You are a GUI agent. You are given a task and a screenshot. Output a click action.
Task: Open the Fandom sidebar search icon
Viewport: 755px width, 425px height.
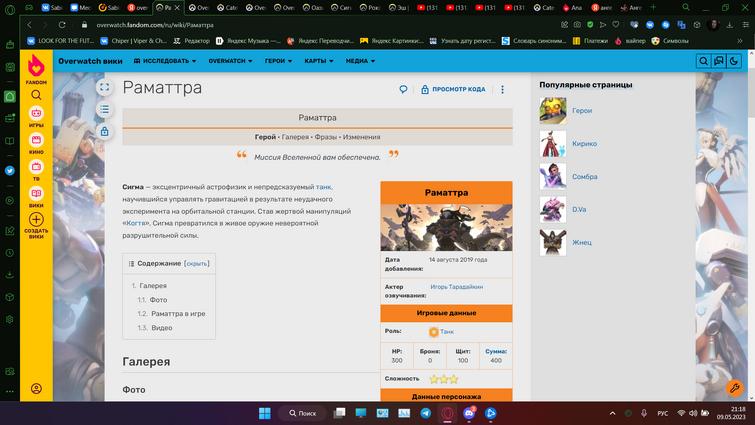click(36, 95)
